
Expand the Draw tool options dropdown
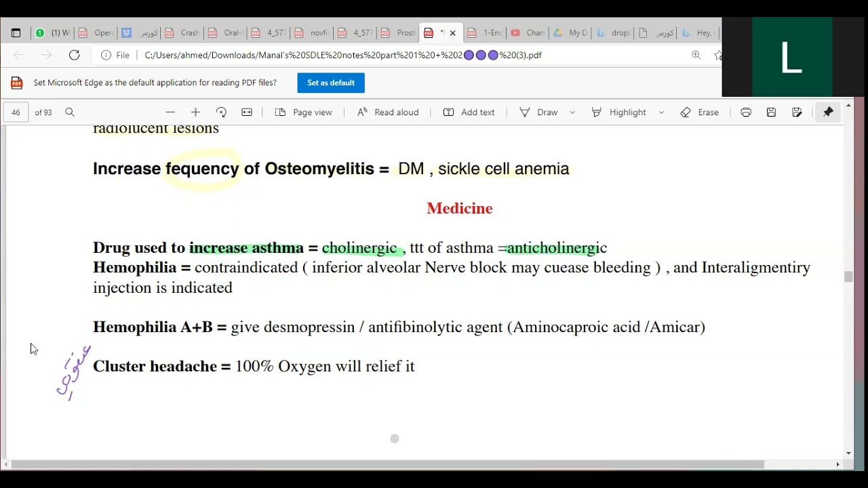click(572, 113)
